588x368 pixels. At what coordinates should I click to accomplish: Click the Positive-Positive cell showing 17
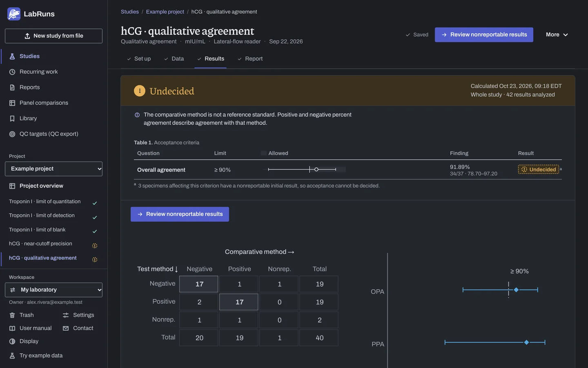click(x=239, y=302)
